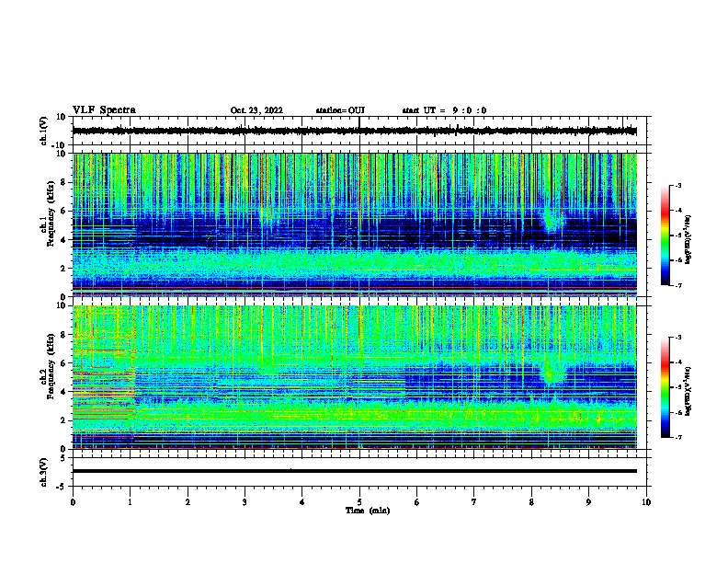Click time axis tick label "6"

pyautogui.click(x=417, y=502)
